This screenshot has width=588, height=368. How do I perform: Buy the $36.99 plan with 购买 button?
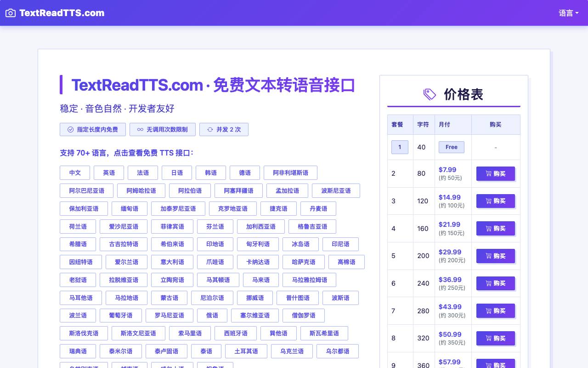click(x=496, y=283)
